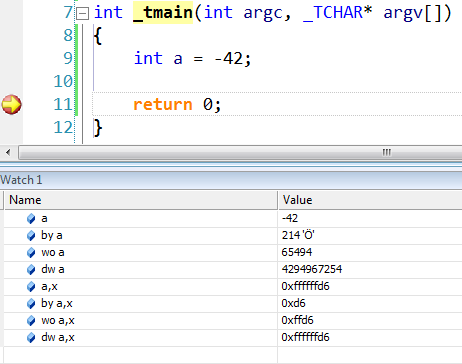Click the horizontal scrollbar left arrow
The height and width of the screenshot is (364, 462).
(x=8, y=152)
